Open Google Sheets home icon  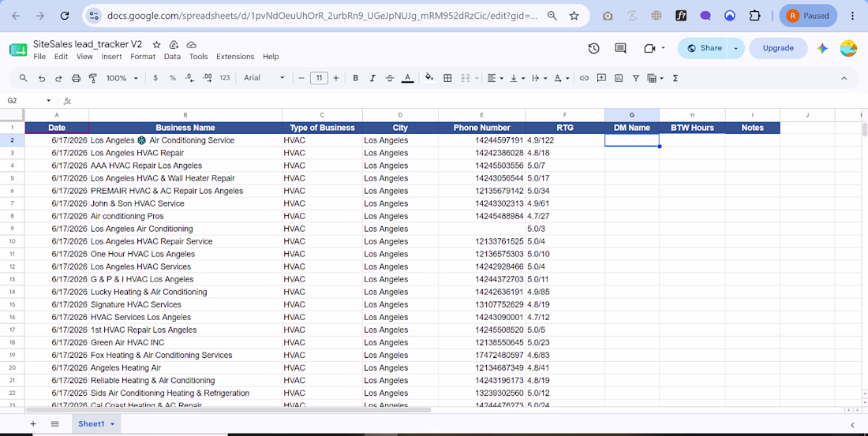(x=17, y=50)
